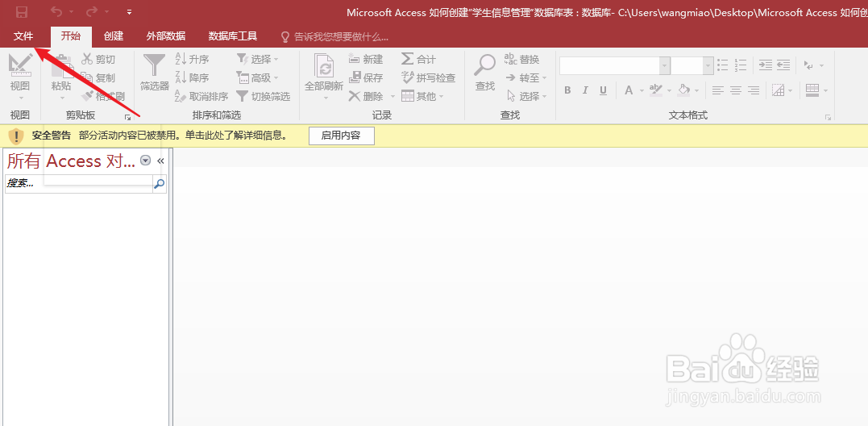Click the 视图 (View) design ruler icon

pos(20,65)
